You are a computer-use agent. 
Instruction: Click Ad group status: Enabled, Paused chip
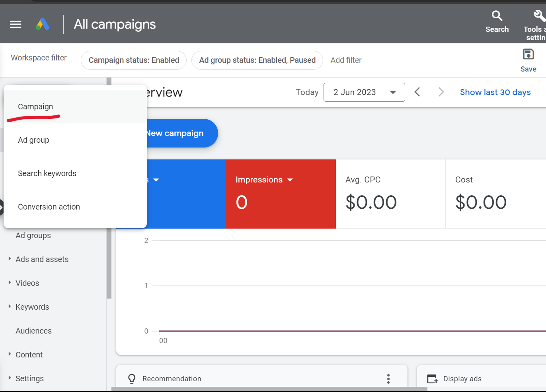257,60
